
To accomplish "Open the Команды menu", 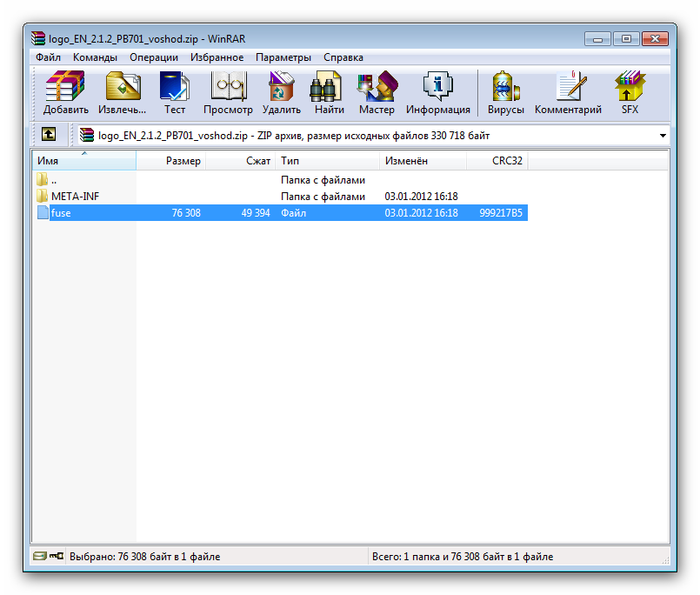I will (x=95, y=57).
